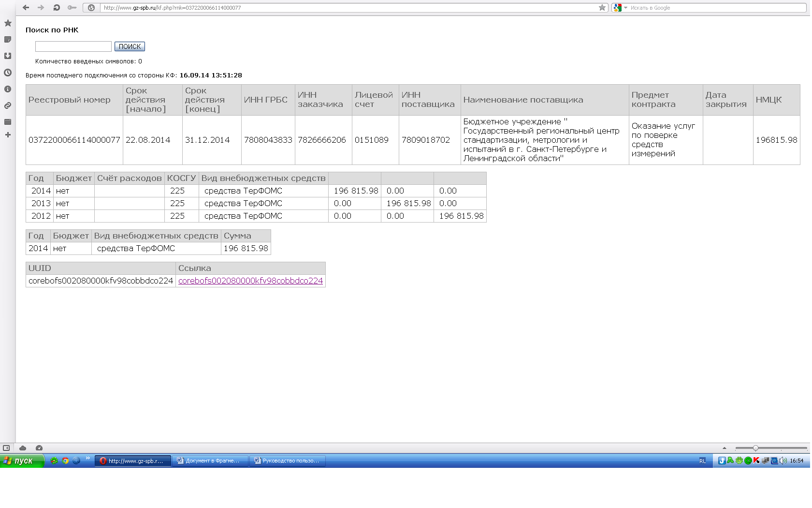Bookmark page using the address bar star
The width and height of the screenshot is (812, 508).
[x=602, y=8]
